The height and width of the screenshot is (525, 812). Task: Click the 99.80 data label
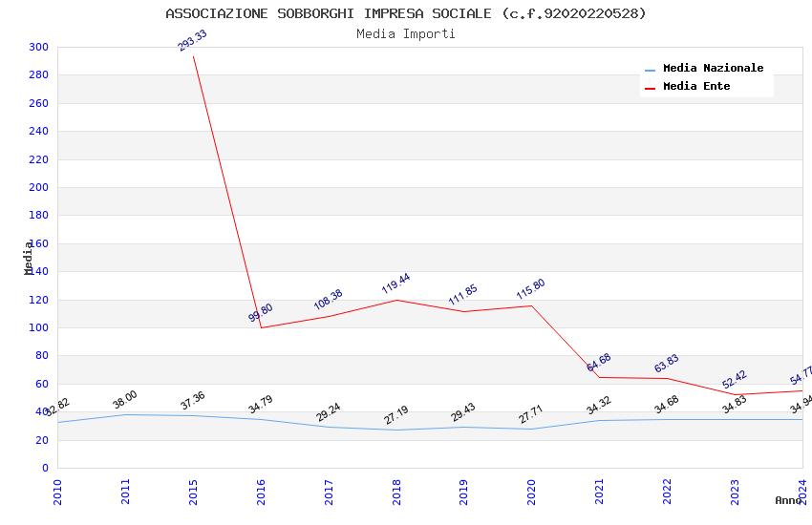[x=260, y=312]
